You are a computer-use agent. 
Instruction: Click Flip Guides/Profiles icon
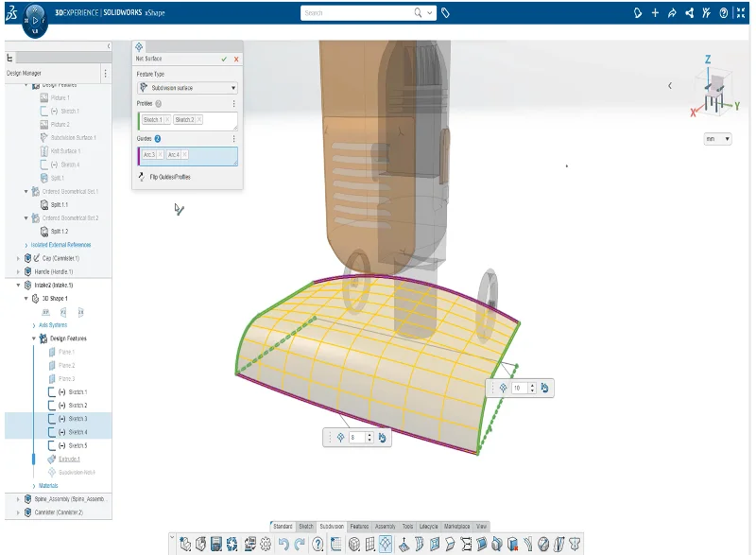pyautogui.click(x=142, y=176)
